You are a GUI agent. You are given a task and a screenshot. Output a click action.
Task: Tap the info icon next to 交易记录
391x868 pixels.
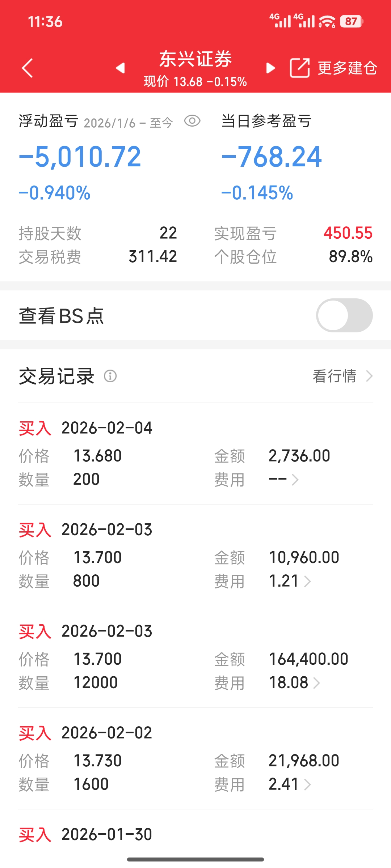click(x=110, y=376)
